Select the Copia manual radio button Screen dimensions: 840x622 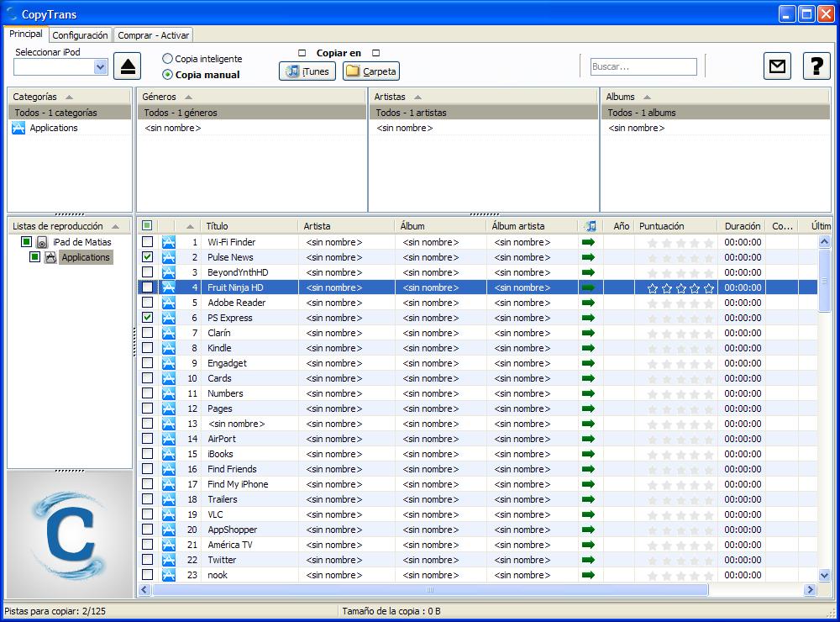[x=168, y=75]
